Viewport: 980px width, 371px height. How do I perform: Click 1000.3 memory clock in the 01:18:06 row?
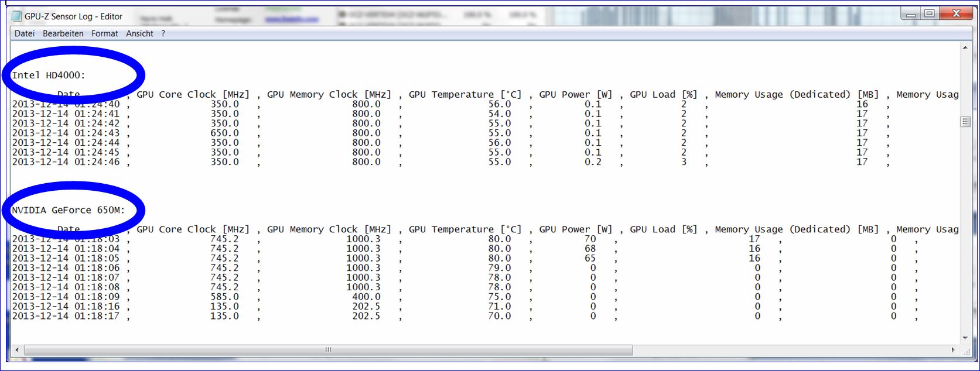(x=363, y=267)
